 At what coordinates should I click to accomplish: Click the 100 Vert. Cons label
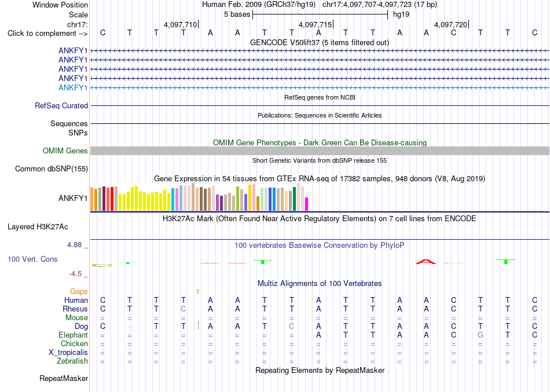(x=32, y=259)
